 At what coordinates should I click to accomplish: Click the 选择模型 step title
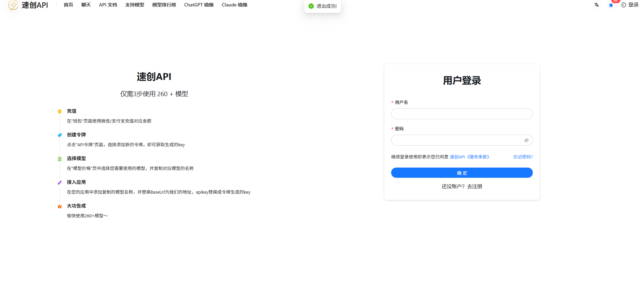[x=76, y=158]
